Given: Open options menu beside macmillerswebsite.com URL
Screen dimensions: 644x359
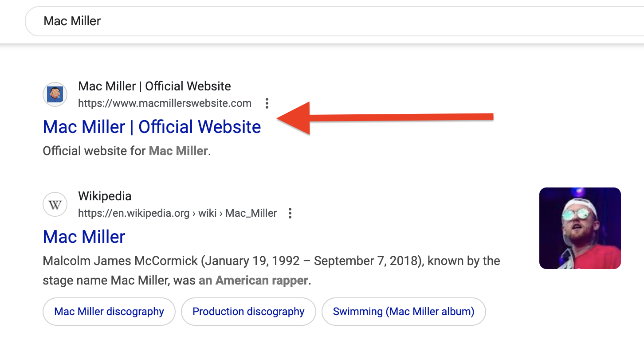Looking at the screenshot, I should (267, 103).
